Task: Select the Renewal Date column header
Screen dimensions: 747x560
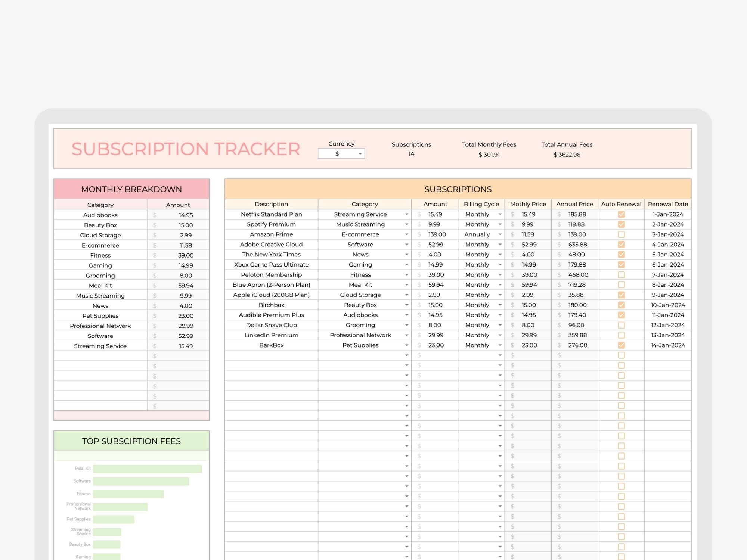Action: [x=668, y=204]
